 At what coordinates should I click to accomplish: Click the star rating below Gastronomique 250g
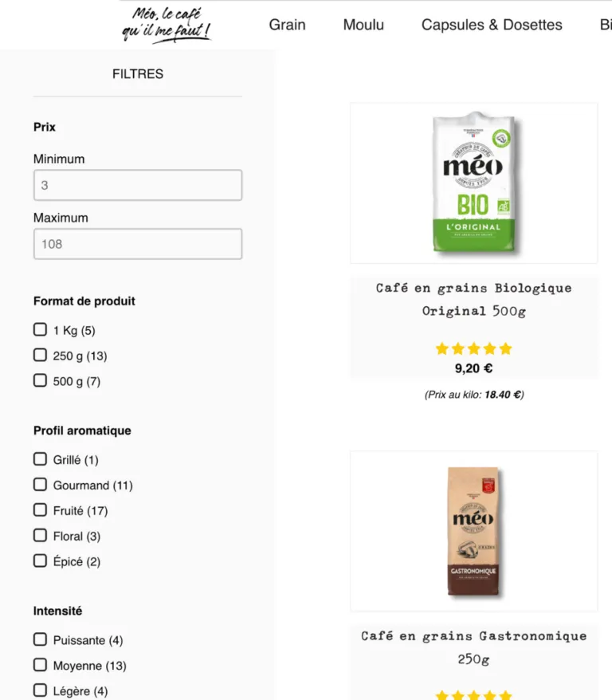pos(473,694)
